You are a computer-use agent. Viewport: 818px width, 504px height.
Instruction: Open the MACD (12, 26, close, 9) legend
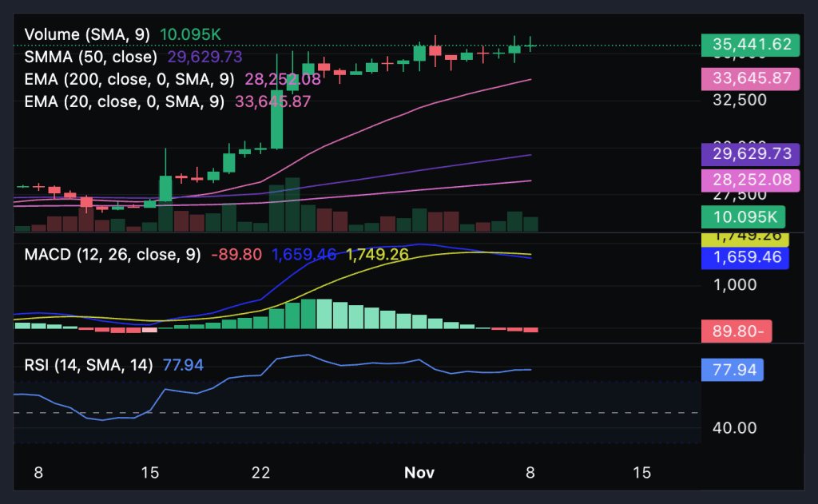[113, 255]
